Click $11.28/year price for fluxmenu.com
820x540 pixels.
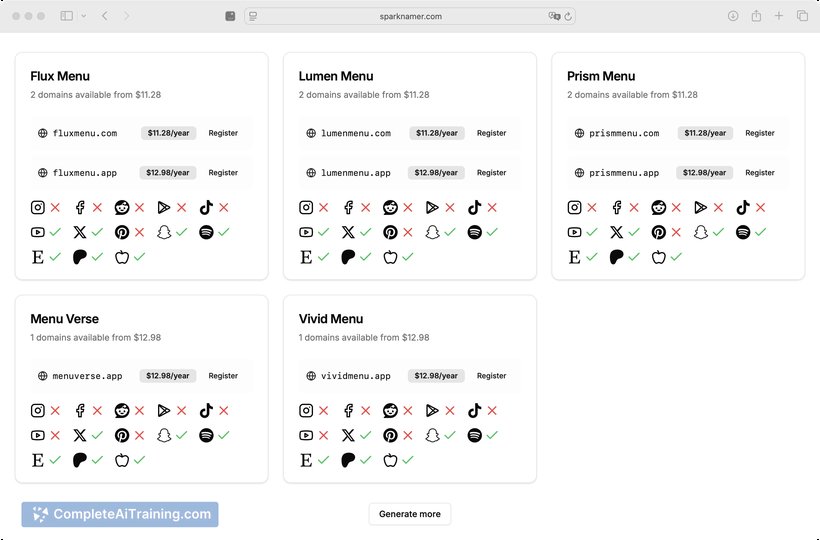(x=168, y=133)
